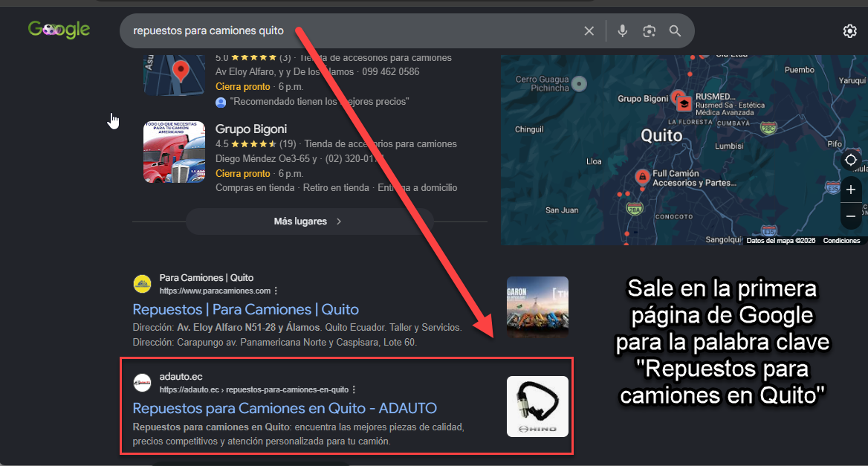Viewport: 868px width, 466px height.
Task: Open the Grupo Bigoni business listing
Action: [250, 129]
